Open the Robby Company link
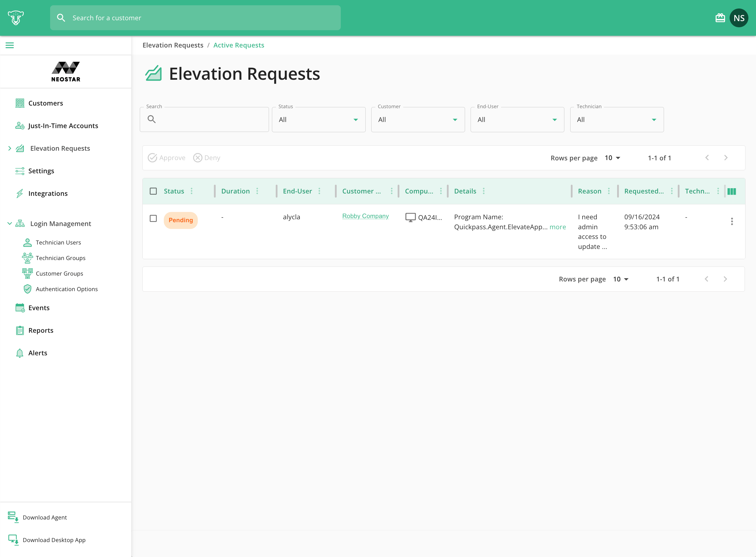Viewport: 756px width, 557px height. tap(365, 216)
